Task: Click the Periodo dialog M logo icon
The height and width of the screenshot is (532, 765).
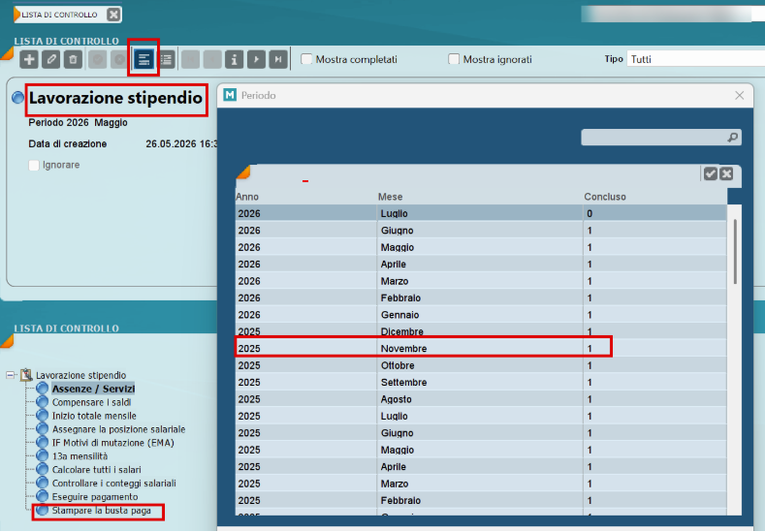Action: [230, 95]
